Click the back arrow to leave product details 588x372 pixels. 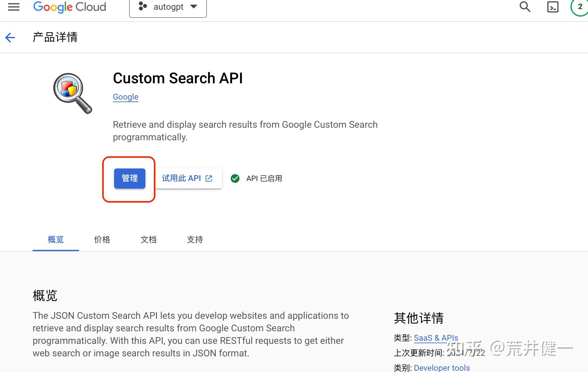coord(10,37)
